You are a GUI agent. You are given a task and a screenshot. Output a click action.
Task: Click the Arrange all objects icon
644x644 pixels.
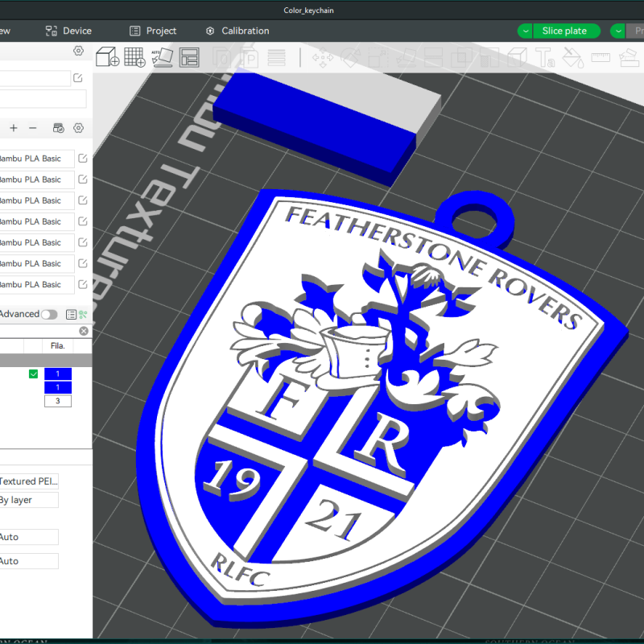tap(189, 57)
